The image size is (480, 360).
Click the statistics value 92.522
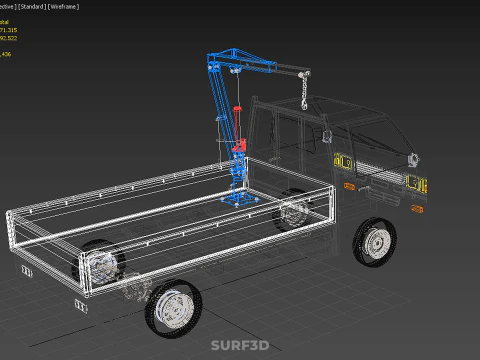coord(8,38)
